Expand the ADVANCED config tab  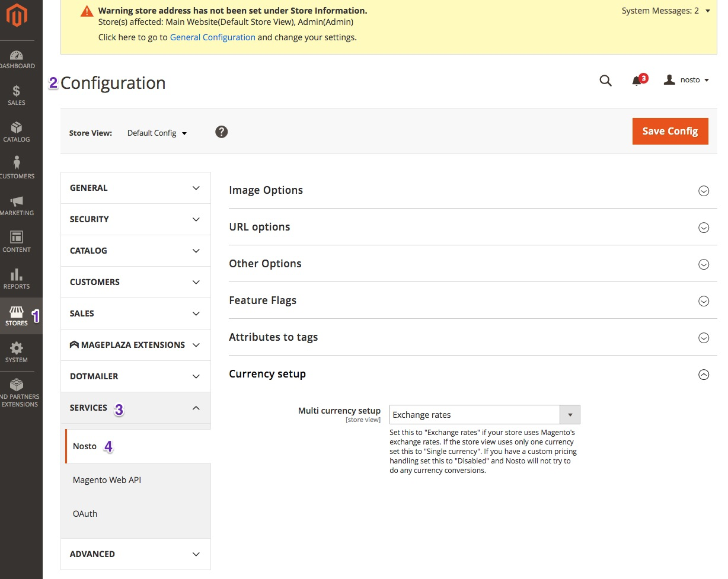[x=136, y=554]
